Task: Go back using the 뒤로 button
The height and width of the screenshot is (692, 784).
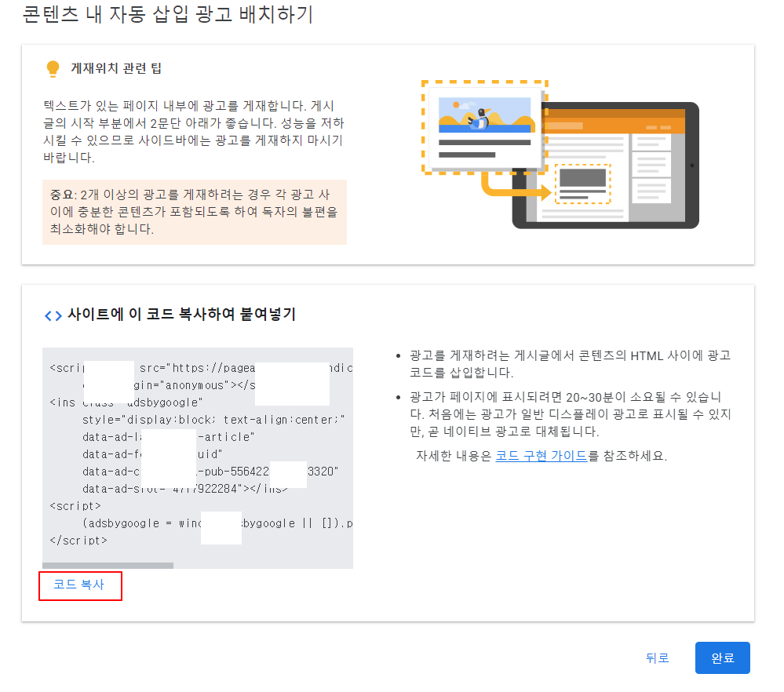Action: point(657,657)
